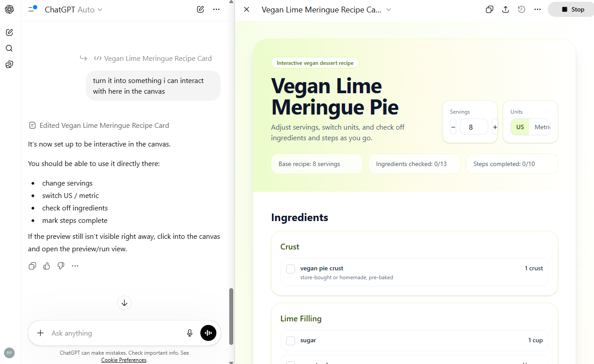The image size is (594, 364).
Task: Expand the Vegan Lime Meringue title chevron
Action: pyautogui.click(x=388, y=9)
